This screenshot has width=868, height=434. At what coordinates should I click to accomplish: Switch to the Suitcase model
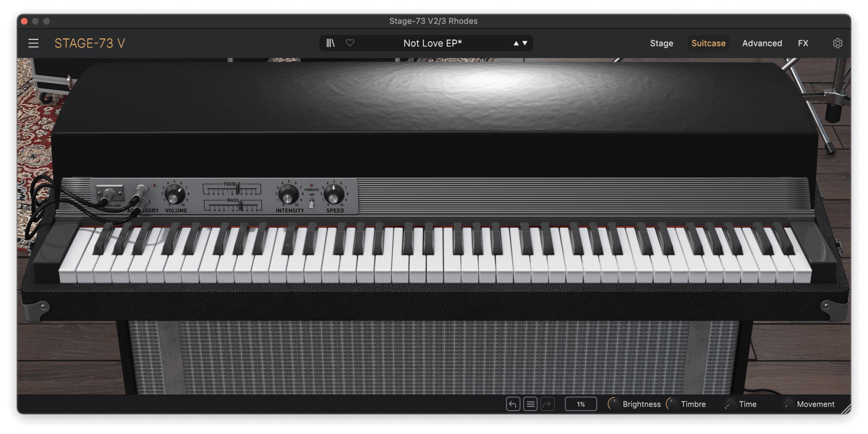708,43
